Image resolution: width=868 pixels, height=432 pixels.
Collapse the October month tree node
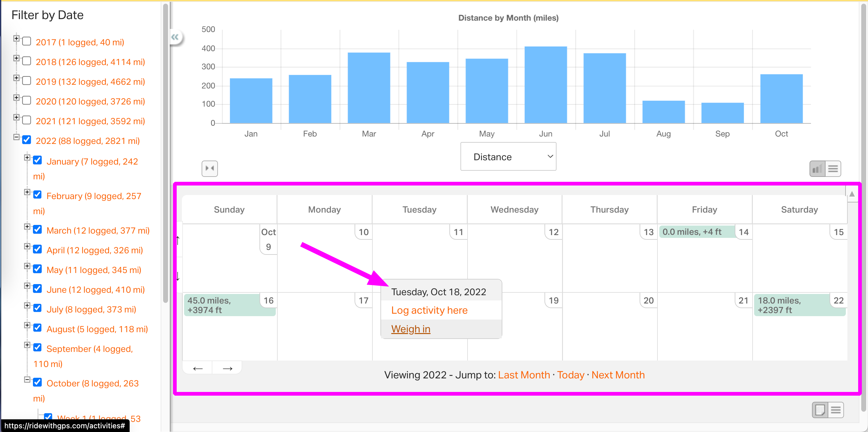click(x=27, y=379)
